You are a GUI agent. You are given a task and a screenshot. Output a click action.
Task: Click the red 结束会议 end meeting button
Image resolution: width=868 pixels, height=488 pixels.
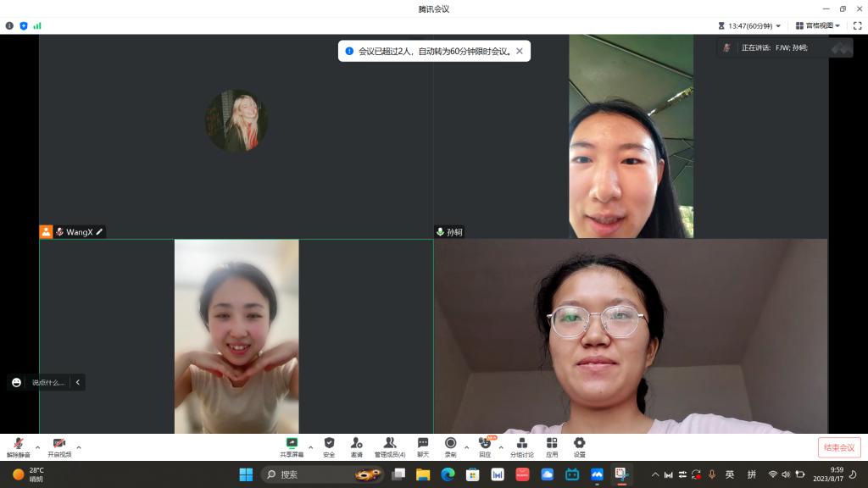839,447
